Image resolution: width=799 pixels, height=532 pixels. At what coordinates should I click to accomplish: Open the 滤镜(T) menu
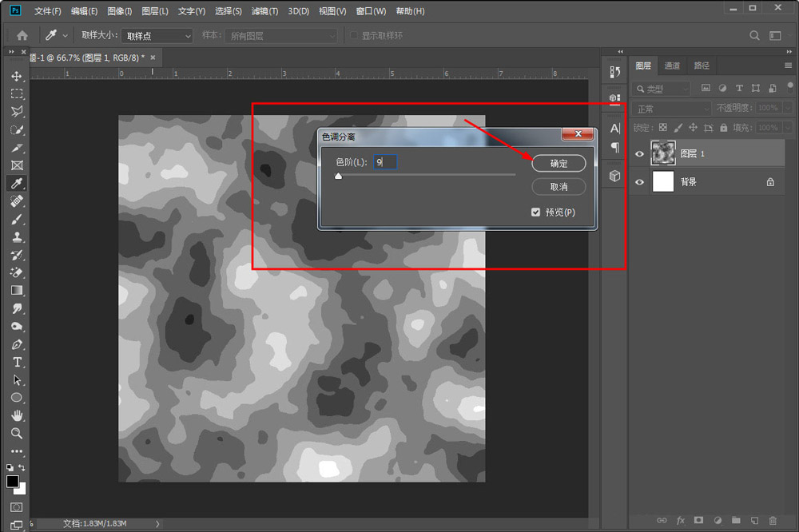point(265,10)
